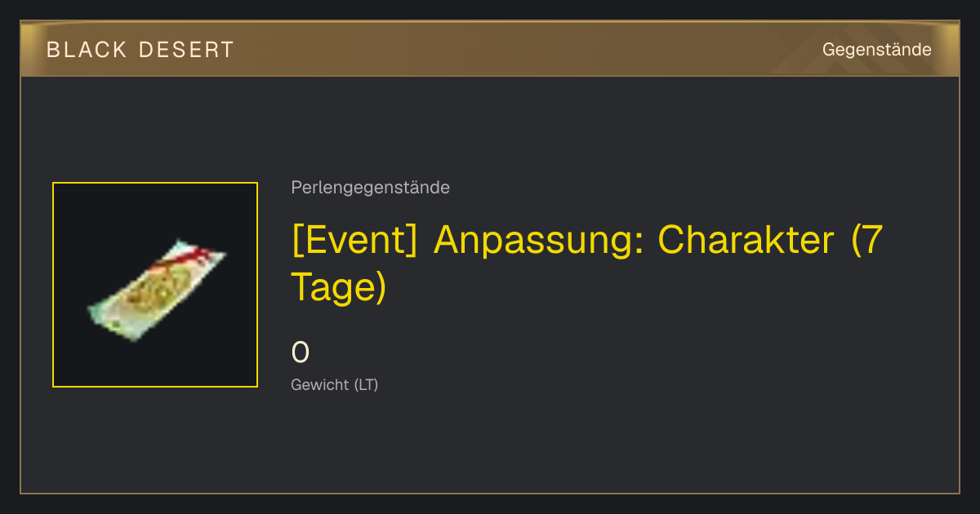Click the Gewicht (LT) label
This screenshot has height=514, width=980.
click(x=335, y=385)
